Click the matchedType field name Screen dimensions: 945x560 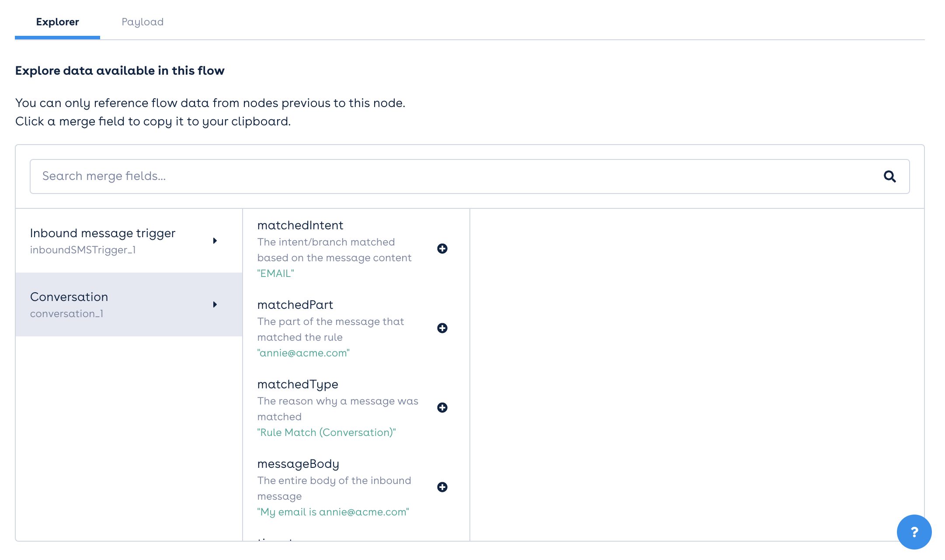click(297, 384)
